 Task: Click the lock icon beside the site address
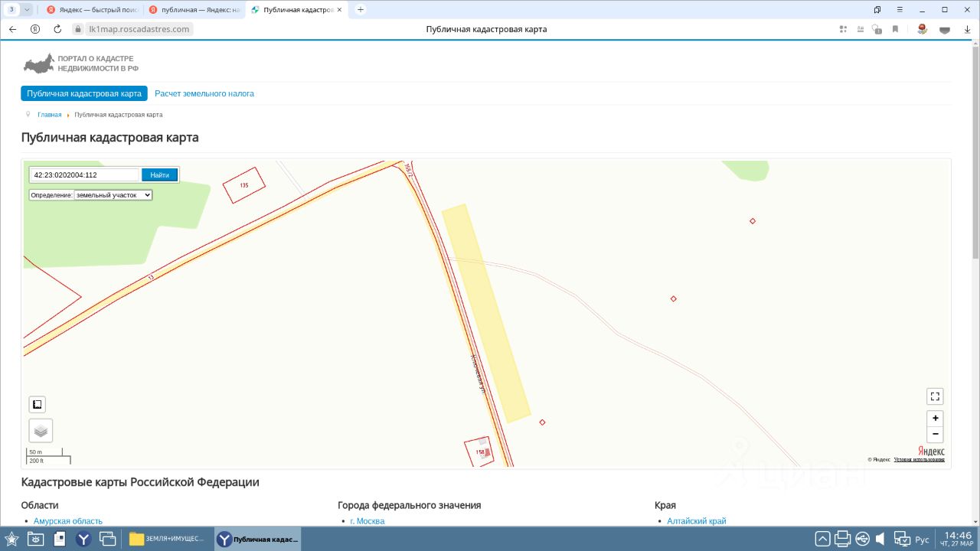(77, 29)
